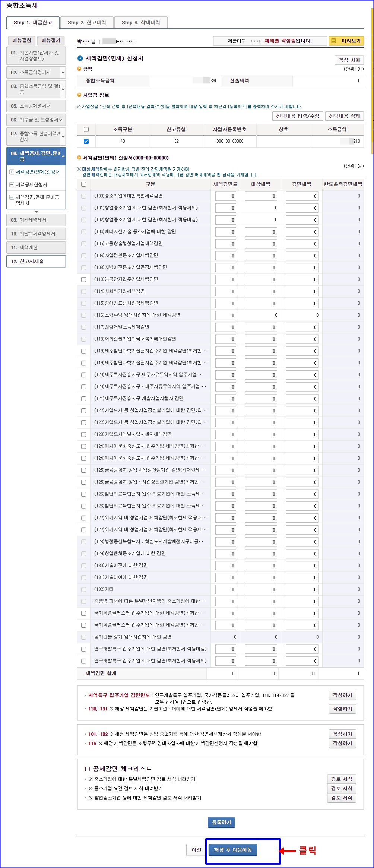Collapse the 08. 세액공제.감면.준비금 menu arrow

(63, 156)
